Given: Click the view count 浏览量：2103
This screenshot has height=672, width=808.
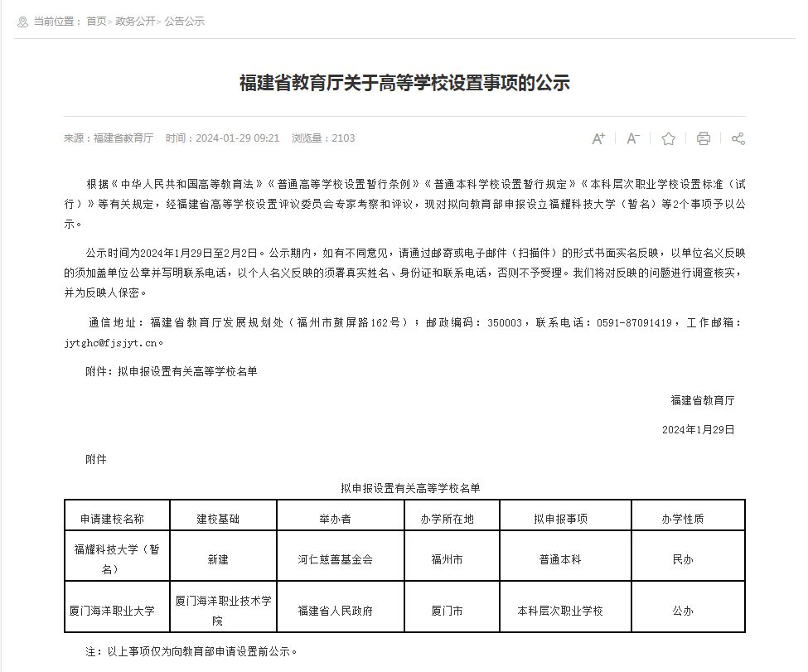Looking at the screenshot, I should [323, 138].
